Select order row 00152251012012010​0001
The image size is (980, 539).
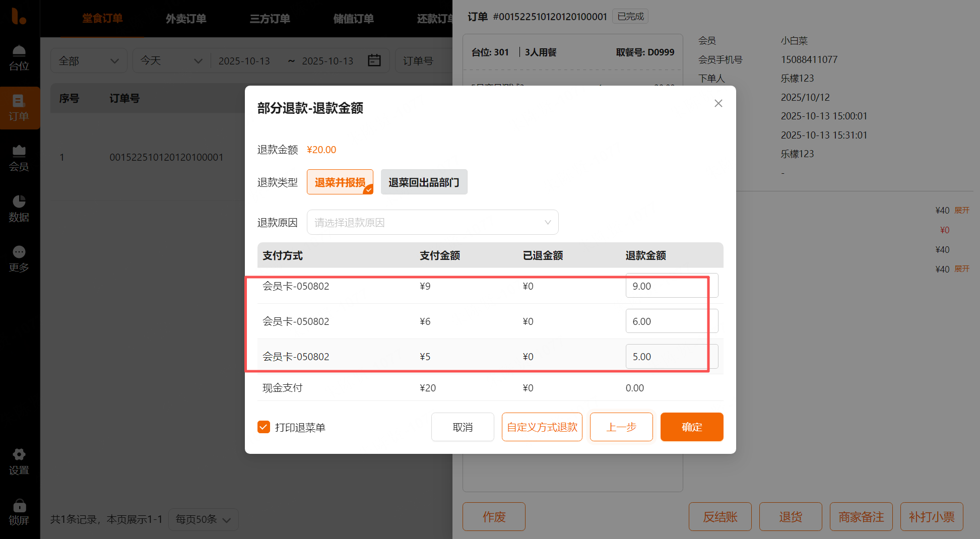point(166,157)
